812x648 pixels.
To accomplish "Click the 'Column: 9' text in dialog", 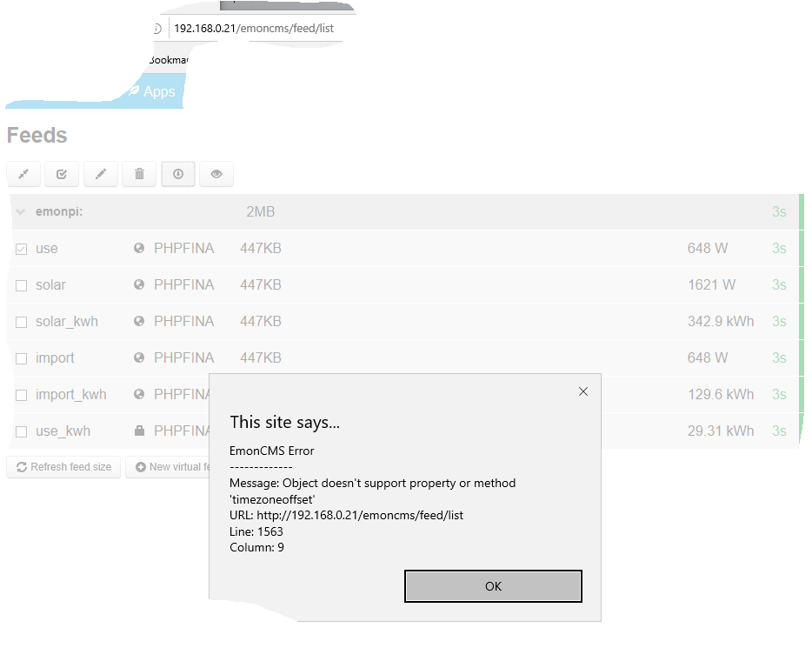I will click(x=256, y=547).
